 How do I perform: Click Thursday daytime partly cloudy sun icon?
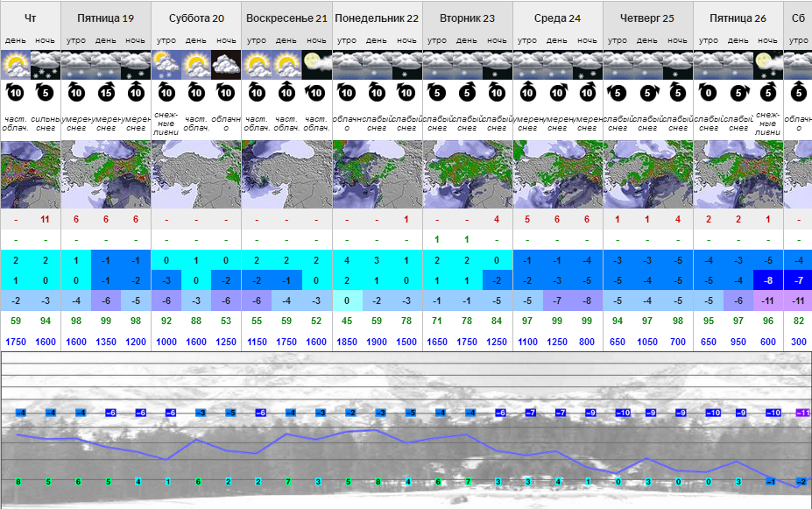click(16, 65)
